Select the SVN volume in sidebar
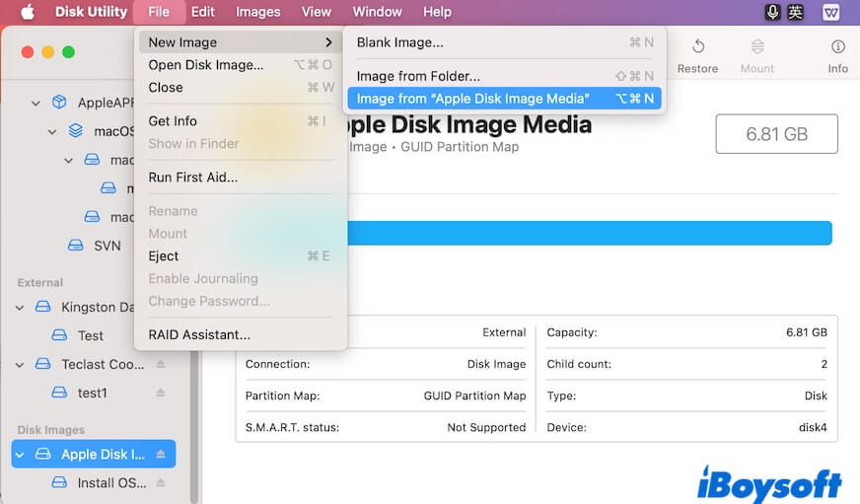The image size is (860, 504). click(x=107, y=245)
